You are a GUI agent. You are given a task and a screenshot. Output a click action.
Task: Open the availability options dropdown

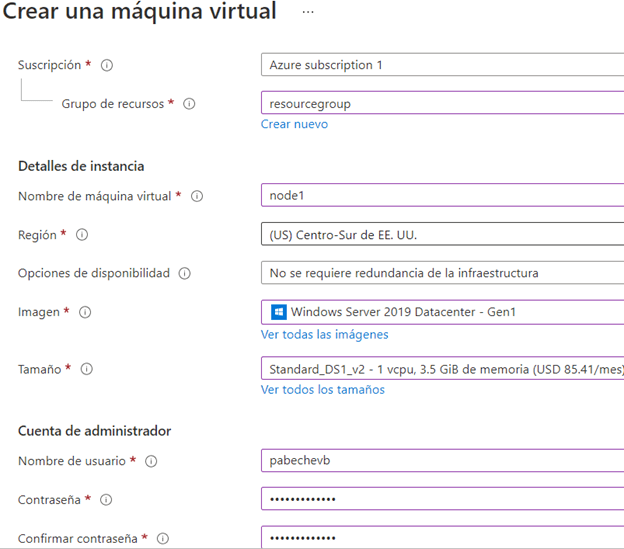click(x=443, y=273)
